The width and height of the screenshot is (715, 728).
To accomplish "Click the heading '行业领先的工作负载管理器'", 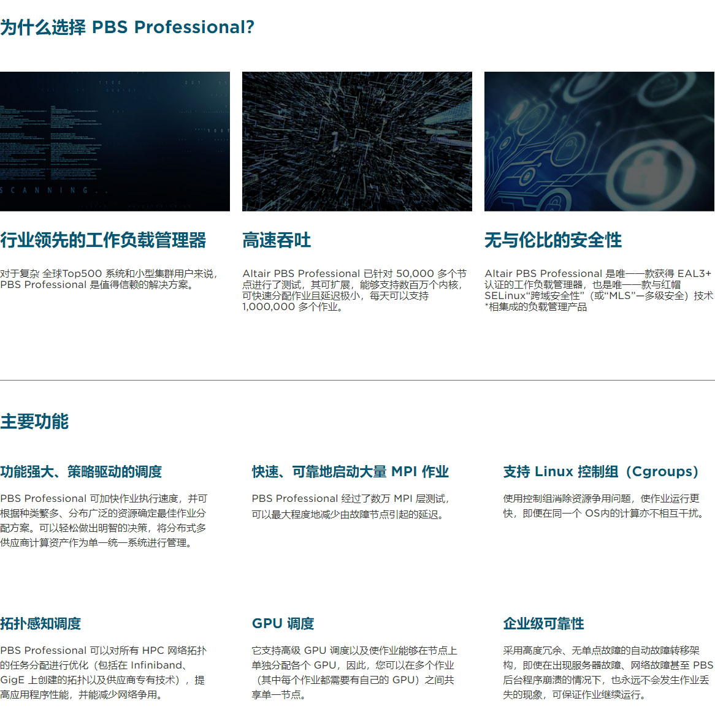I will pyautogui.click(x=103, y=240).
